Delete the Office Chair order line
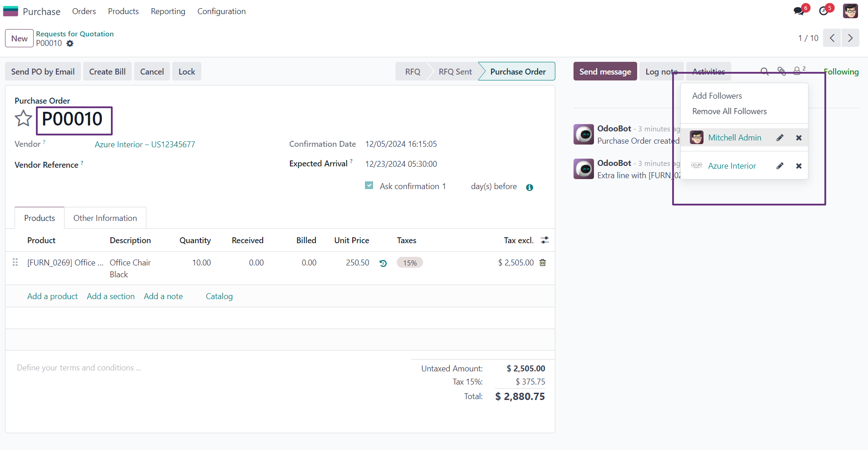Viewport: 868px width, 450px height. 543,263
